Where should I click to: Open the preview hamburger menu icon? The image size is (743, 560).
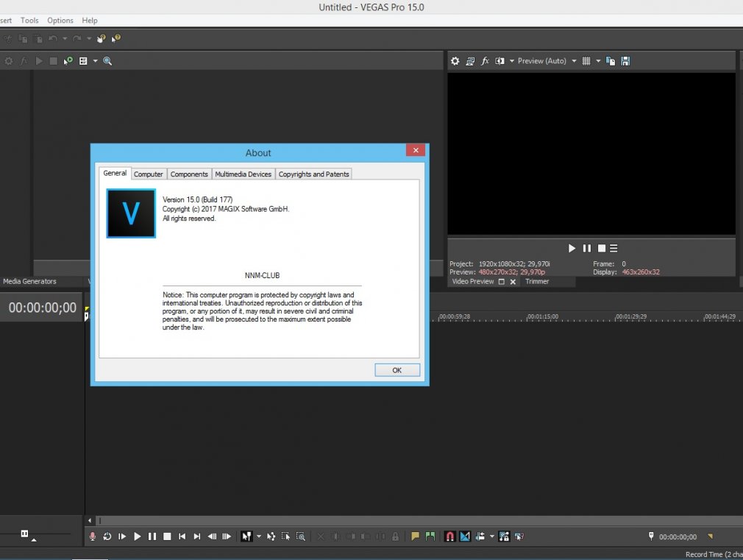pos(614,248)
